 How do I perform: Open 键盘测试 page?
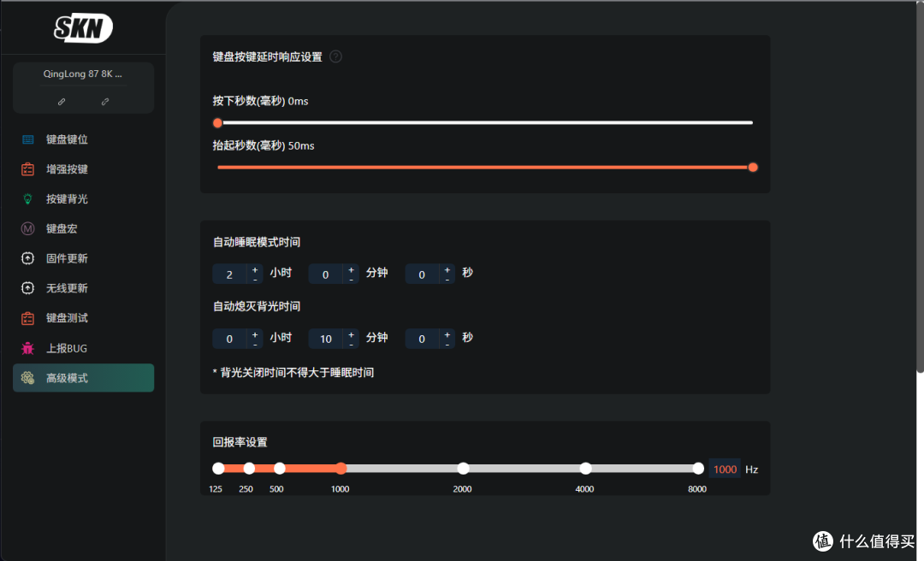point(83,318)
